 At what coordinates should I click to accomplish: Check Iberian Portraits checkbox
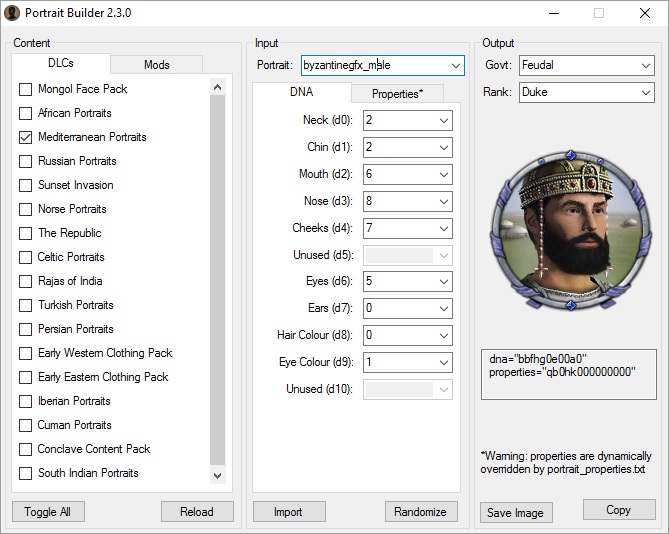point(26,401)
